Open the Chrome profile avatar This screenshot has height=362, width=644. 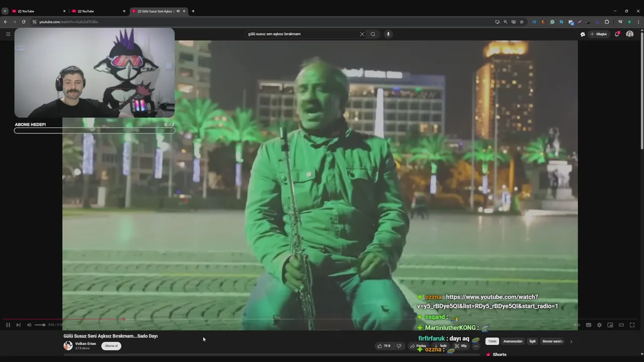pyautogui.click(x=629, y=22)
